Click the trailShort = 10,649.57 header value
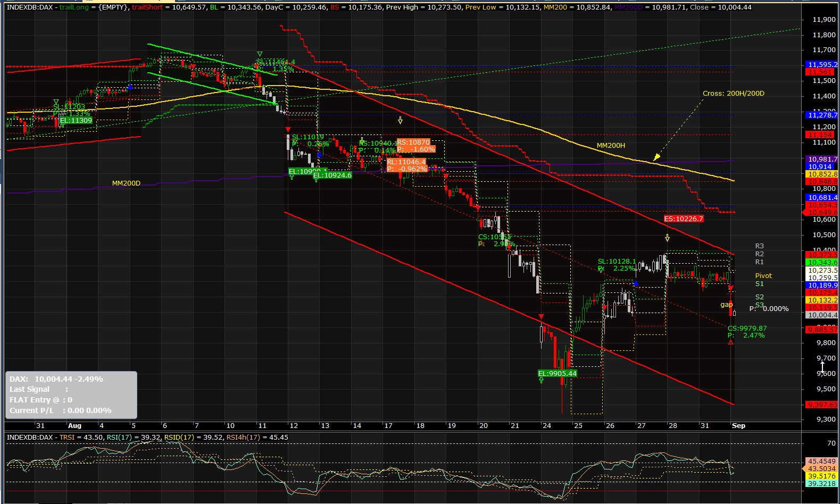 coord(169,7)
